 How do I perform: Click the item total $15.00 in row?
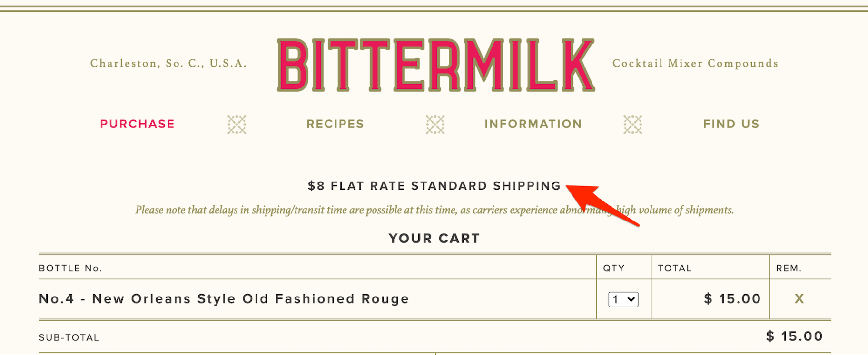[732, 299]
